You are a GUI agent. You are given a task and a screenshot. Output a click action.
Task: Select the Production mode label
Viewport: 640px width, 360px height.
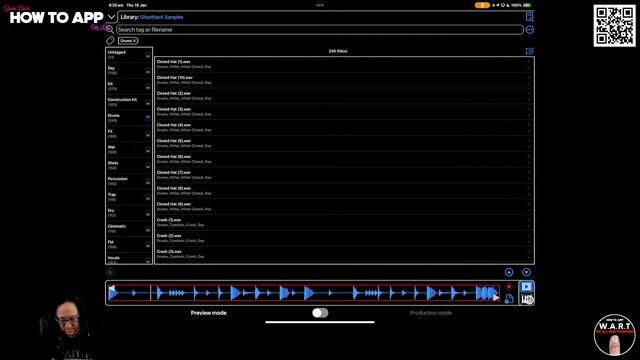tap(431, 313)
